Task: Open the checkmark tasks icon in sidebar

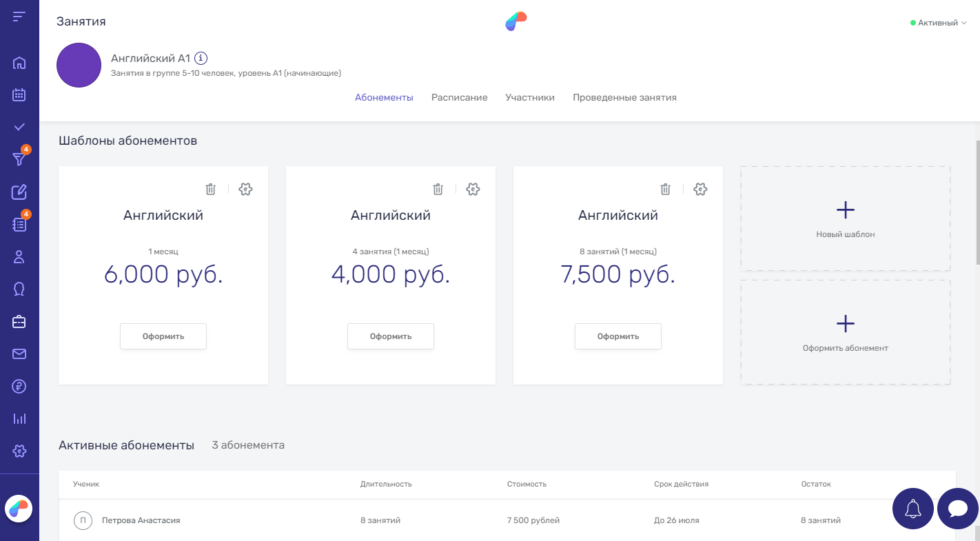Action: pyautogui.click(x=19, y=127)
